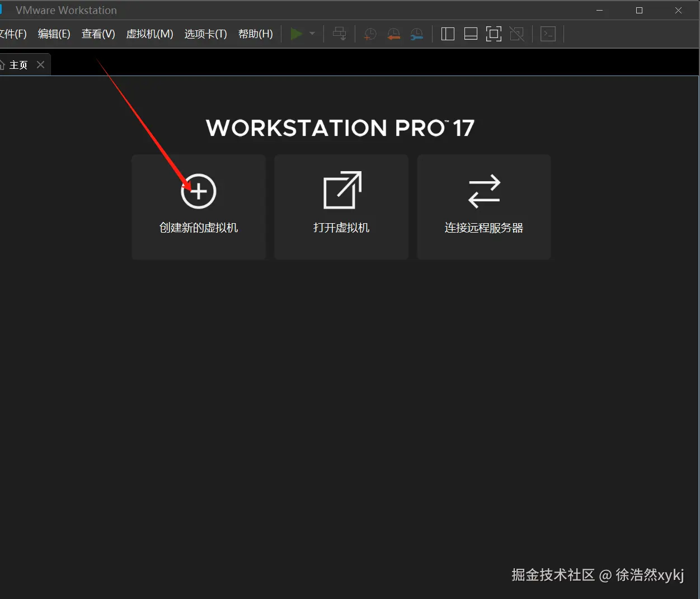This screenshot has height=599, width=700.
Task: Click the Unity mode crossed-out icon
Action: coord(517,34)
